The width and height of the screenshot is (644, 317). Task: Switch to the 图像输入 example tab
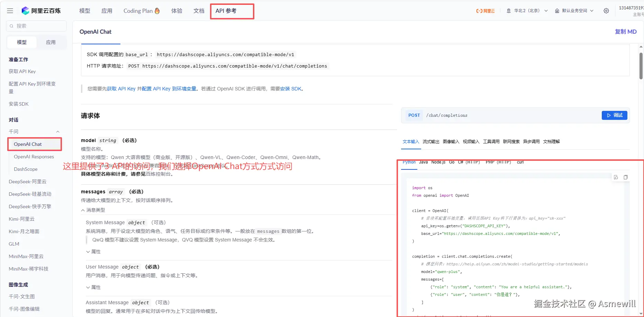point(451,142)
